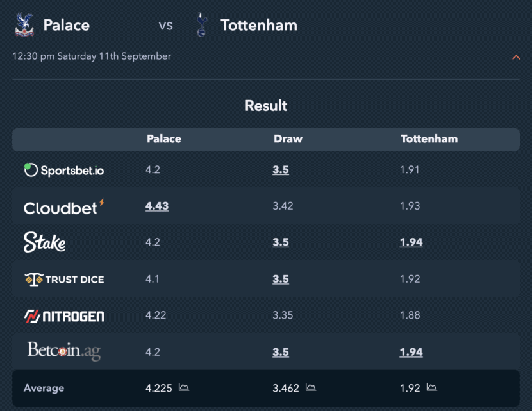The width and height of the screenshot is (532, 411).
Task: Click Nitrogen's 3.35 Draw odds
Action: coord(283,315)
